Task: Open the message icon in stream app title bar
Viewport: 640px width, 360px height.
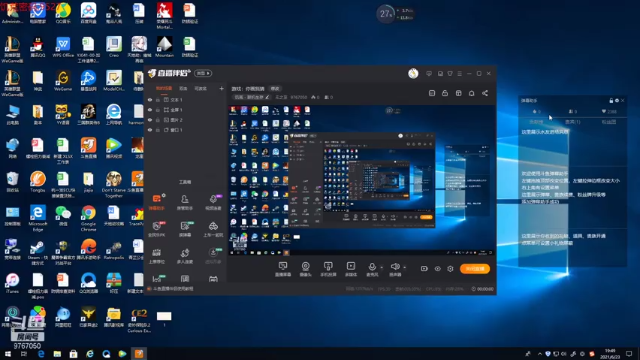Action: (x=429, y=73)
